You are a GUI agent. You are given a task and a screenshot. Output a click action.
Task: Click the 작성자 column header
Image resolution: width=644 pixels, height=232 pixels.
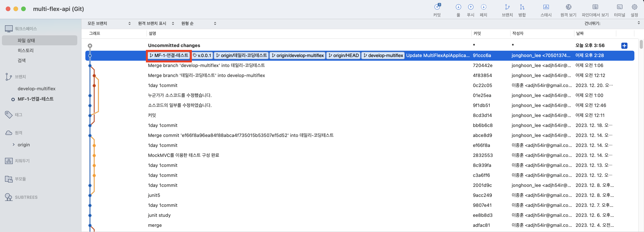(x=518, y=33)
